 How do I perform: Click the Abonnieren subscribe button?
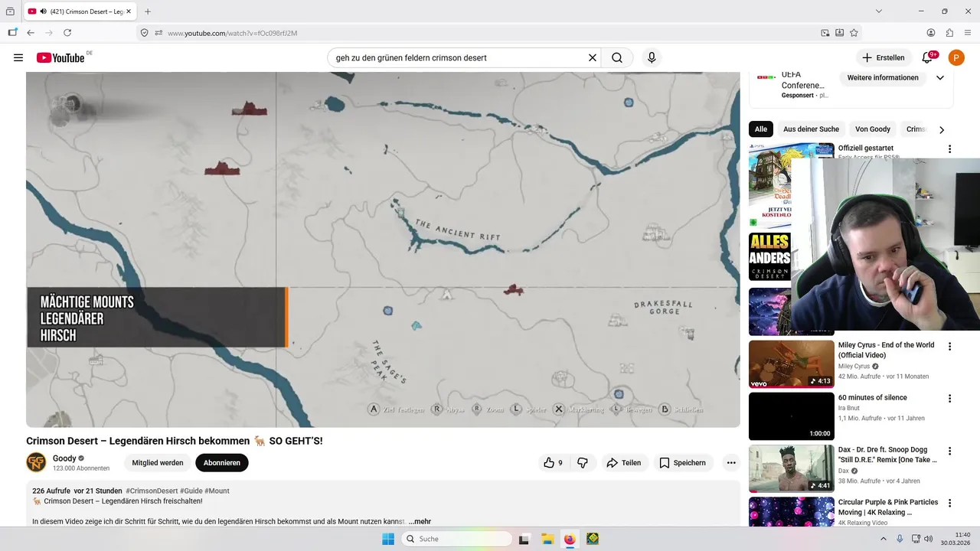pos(222,462)
